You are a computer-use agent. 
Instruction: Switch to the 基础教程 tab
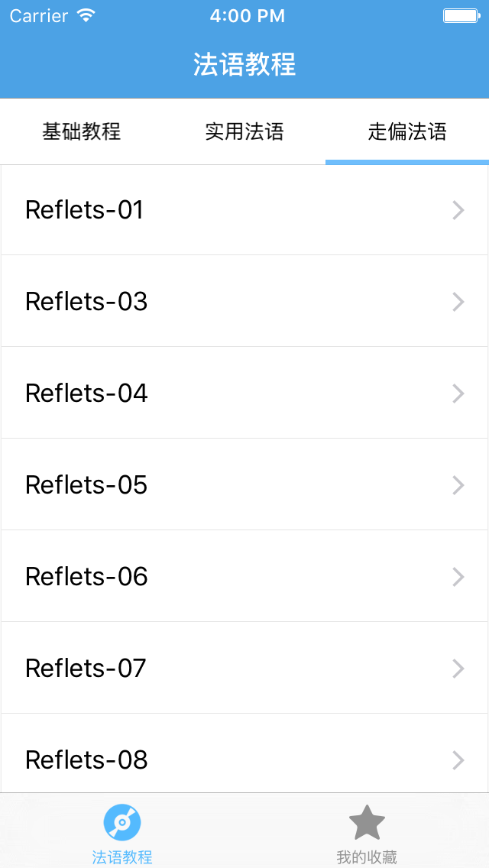click(x=82, y=131)
